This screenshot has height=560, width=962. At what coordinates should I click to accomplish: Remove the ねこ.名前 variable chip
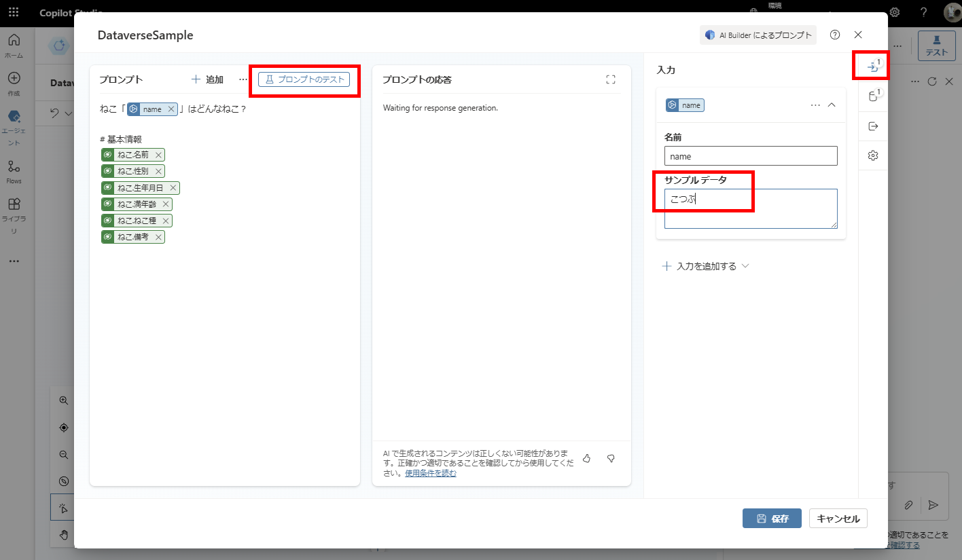[x=158, y=154]
